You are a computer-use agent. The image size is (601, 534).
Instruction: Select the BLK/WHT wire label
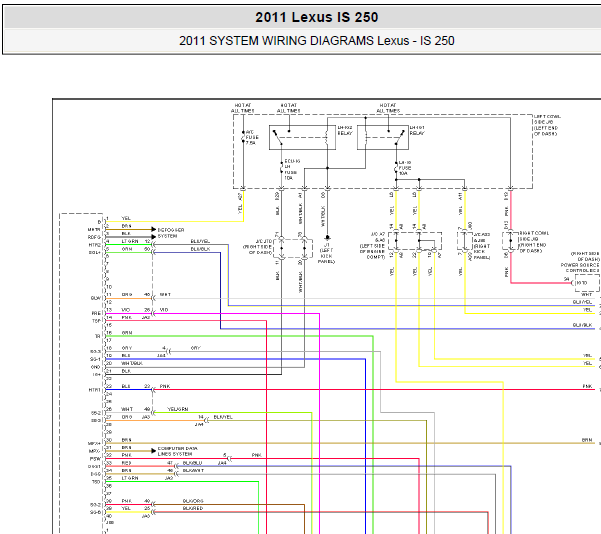pyautogui.click(x=194, y=470)
